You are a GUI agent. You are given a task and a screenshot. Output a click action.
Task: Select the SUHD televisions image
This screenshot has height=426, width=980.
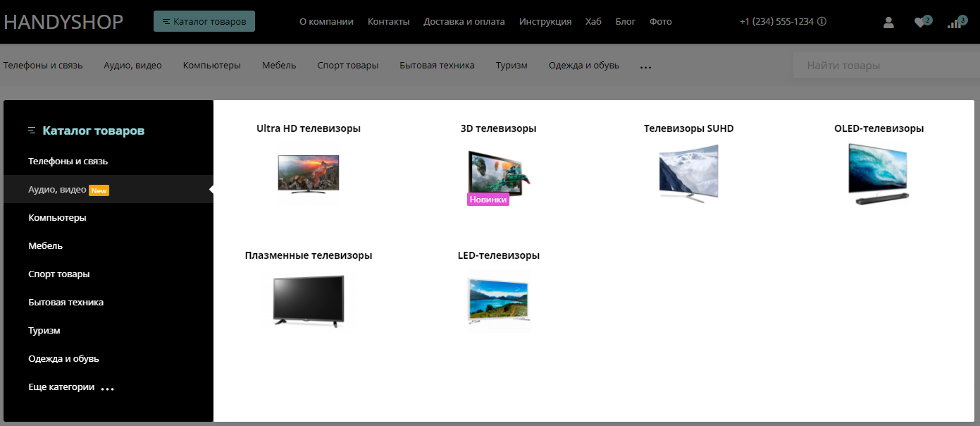pyautogui.click(x=688, y=174)
